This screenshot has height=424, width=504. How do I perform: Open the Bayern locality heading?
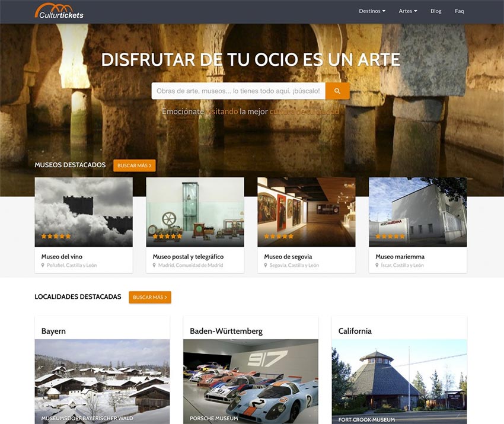point(54,331)
